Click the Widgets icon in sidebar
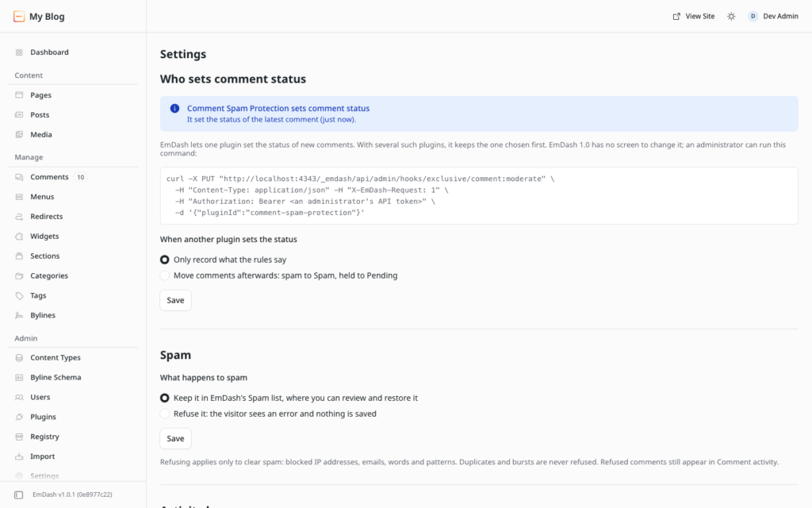This screenshot has width=812, height=508. [19, 236]
